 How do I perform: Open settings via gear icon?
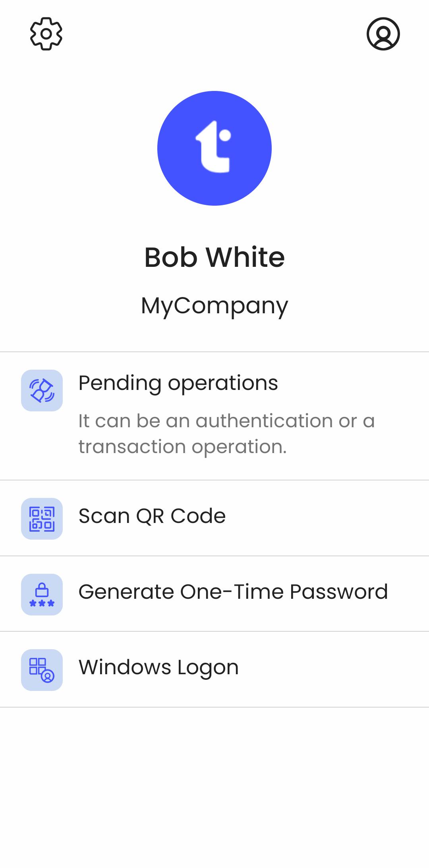click(x=46, y=34)
